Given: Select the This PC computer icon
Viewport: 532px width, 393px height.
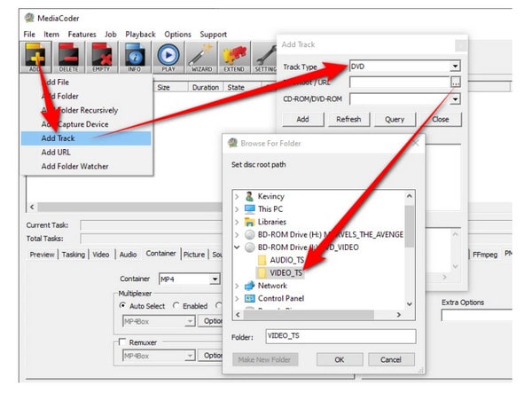Looking at the screenshot, I should 249,208.
